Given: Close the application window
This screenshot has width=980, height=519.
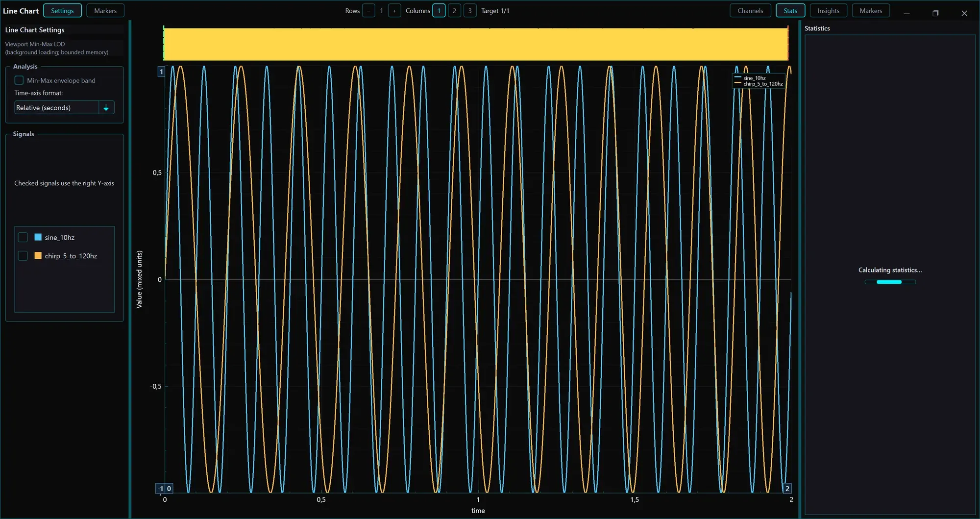Looking at the screenshot, I should click(964, 13).
